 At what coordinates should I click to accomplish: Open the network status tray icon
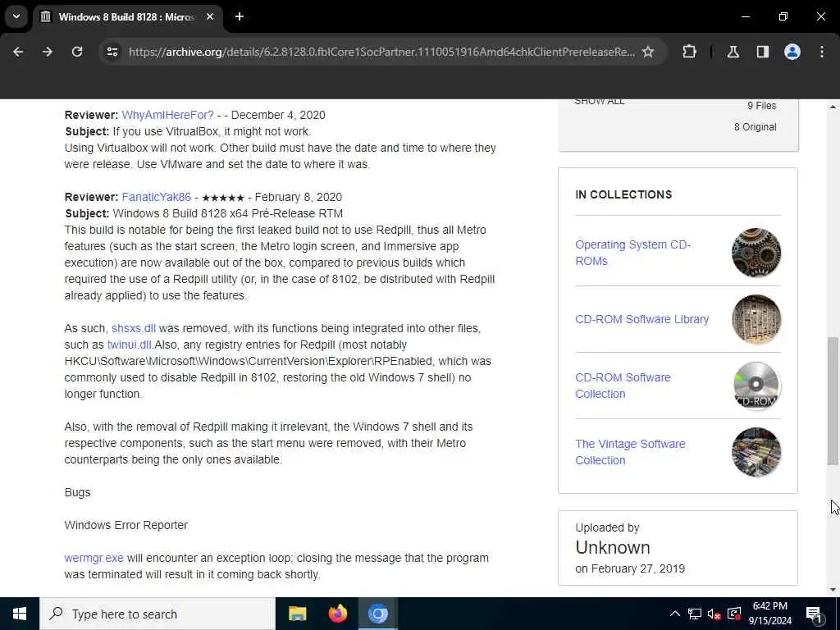pos(694,614)
